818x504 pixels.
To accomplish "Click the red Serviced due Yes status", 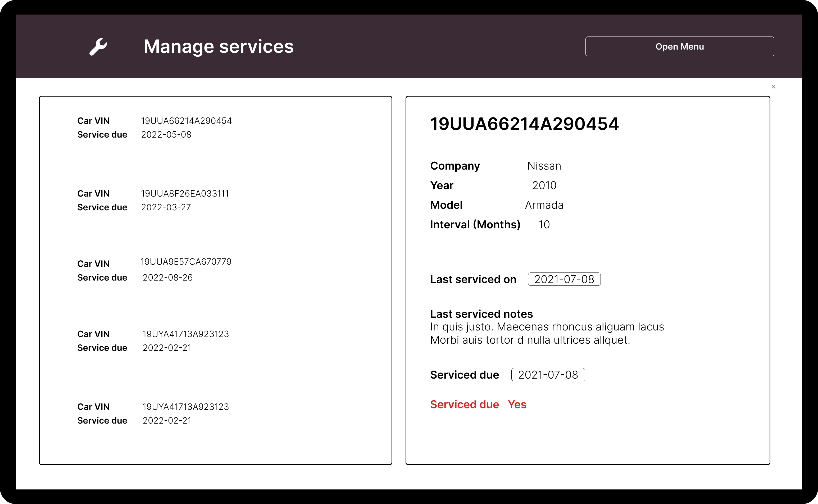I will coord(478,404).
